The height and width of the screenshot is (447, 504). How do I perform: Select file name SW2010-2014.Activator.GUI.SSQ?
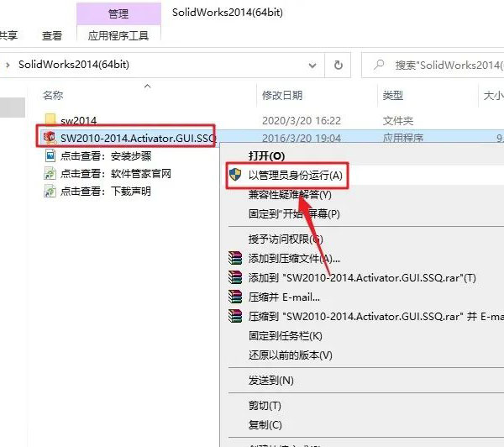click(138, 139)
